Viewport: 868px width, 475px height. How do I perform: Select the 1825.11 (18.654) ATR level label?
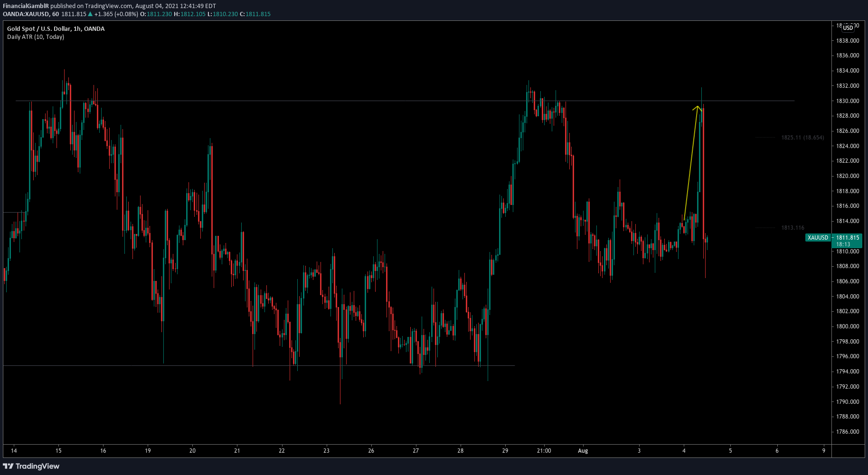[x=802, y=138]
